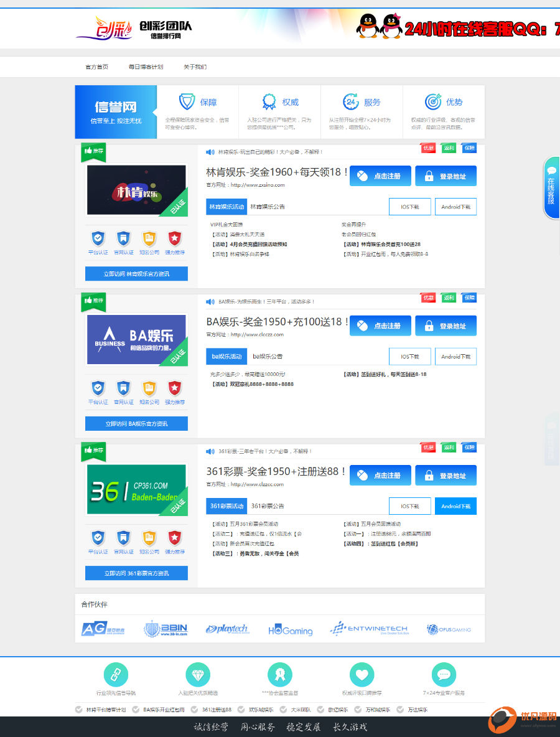560x737 pixels.
Task: Click 登录地址 button for 林肯娱乐
Action: [x=446, y=176]
